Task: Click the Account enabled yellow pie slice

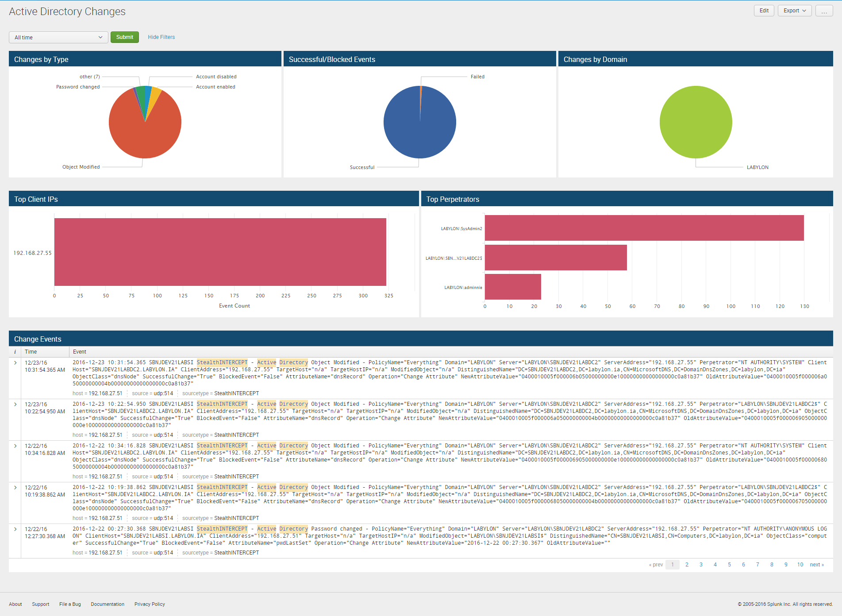Action: pyautogui.click(x=154, y=98)
